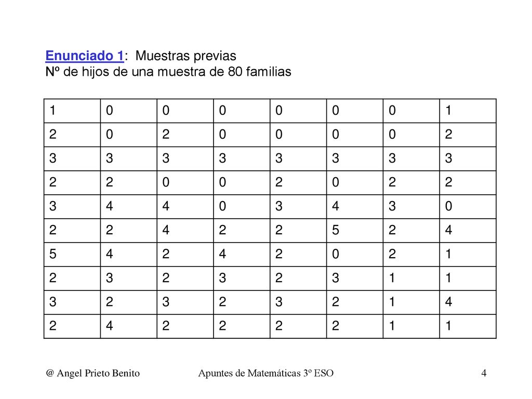This screenshot has width=532, height=399.
Task: Select the bottom-left table cell with value 2
Action: [x=72, y=326]
